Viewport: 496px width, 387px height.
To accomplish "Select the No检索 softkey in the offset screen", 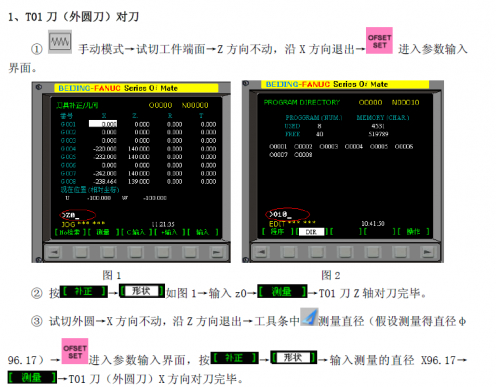I will [70, 232].
